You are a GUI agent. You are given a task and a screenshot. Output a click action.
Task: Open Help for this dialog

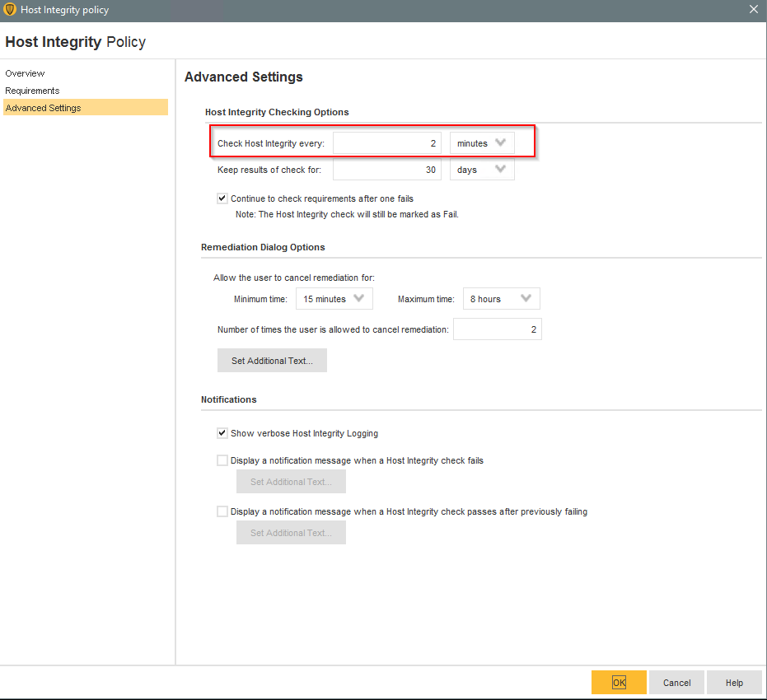click(734, 683)
